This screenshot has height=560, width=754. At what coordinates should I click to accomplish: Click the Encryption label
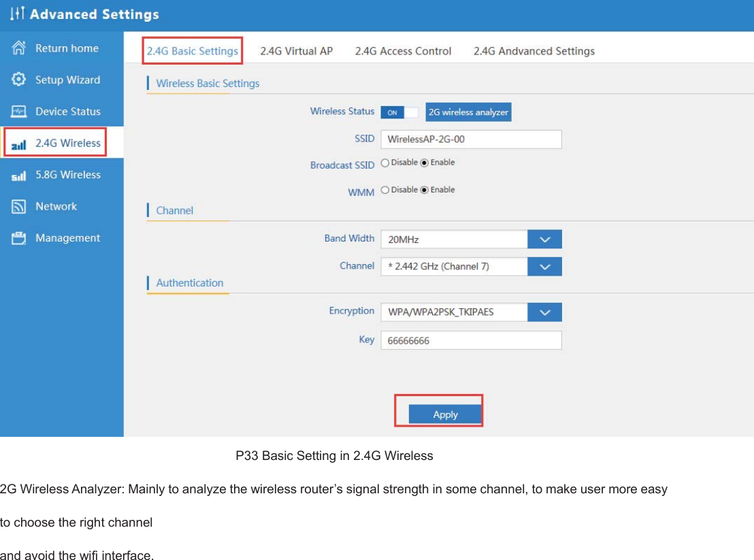[352, 310]
